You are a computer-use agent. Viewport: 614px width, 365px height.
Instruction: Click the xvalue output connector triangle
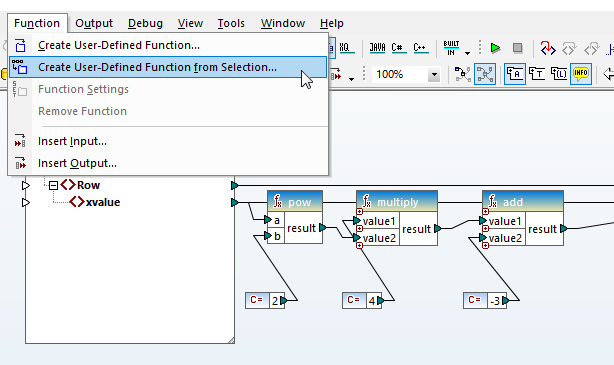[x=235, y=202]
